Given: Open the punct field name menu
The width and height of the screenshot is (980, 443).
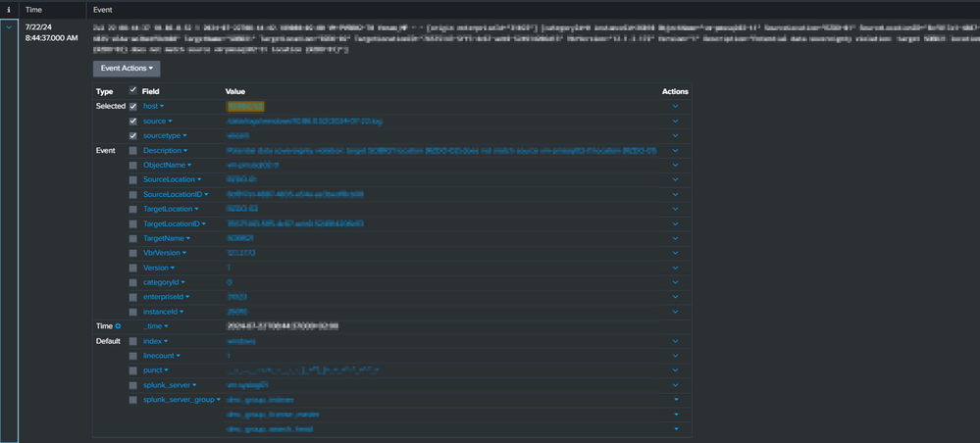Looking at the screenshot, I should [156, 369].
